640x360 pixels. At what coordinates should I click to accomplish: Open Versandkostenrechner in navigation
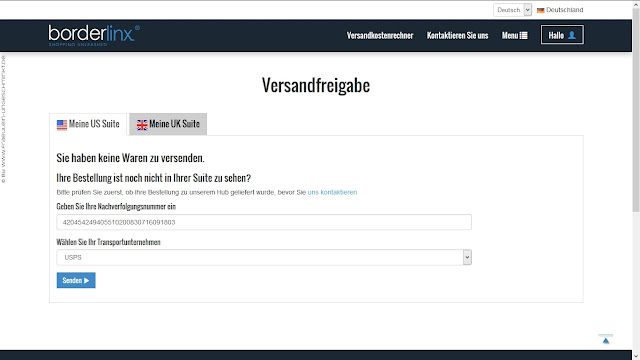pos(380,36)
